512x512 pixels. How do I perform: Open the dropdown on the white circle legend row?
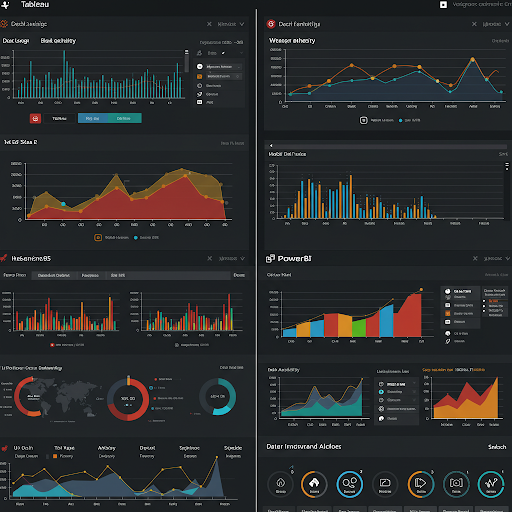coord(239,67)
